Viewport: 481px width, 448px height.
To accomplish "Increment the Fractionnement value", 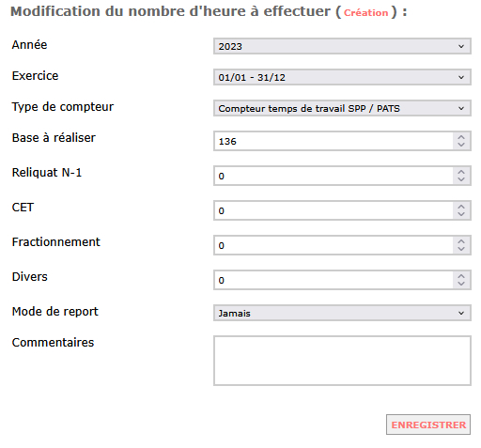I will pyautogui.click(x=461, y=241).
